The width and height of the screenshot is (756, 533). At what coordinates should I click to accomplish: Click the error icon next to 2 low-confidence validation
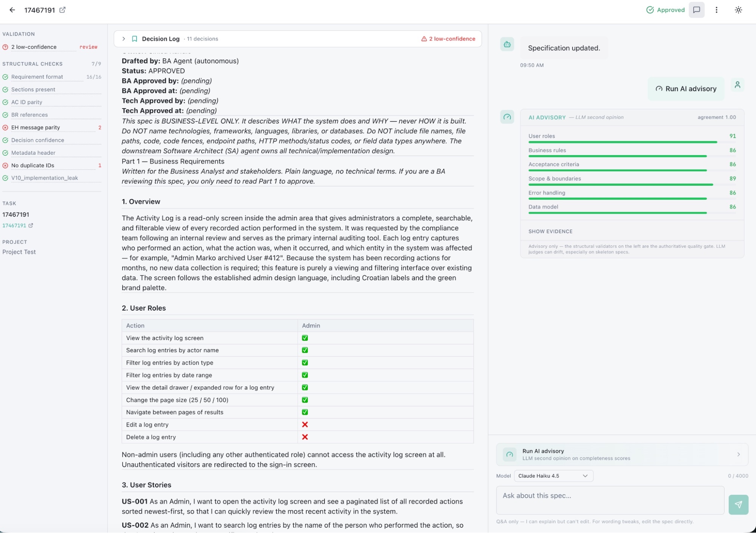(5, 47)
